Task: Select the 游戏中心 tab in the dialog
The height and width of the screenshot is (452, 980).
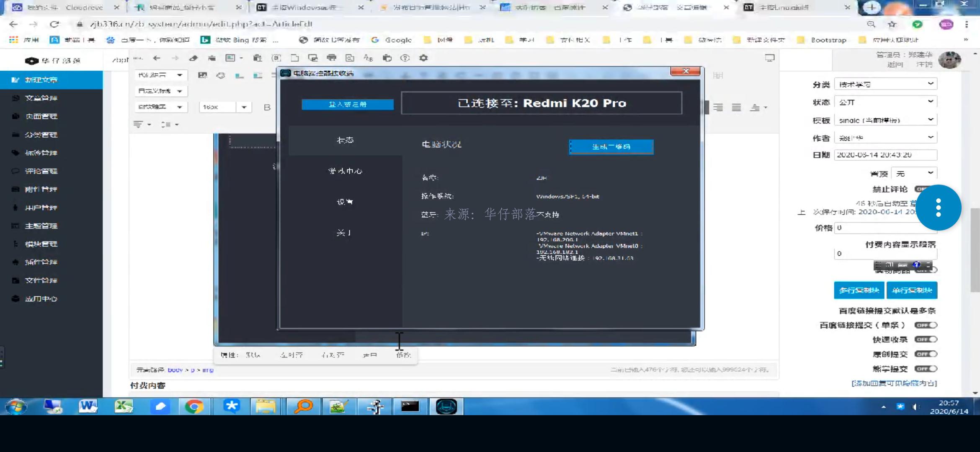Action: point(345,171)
